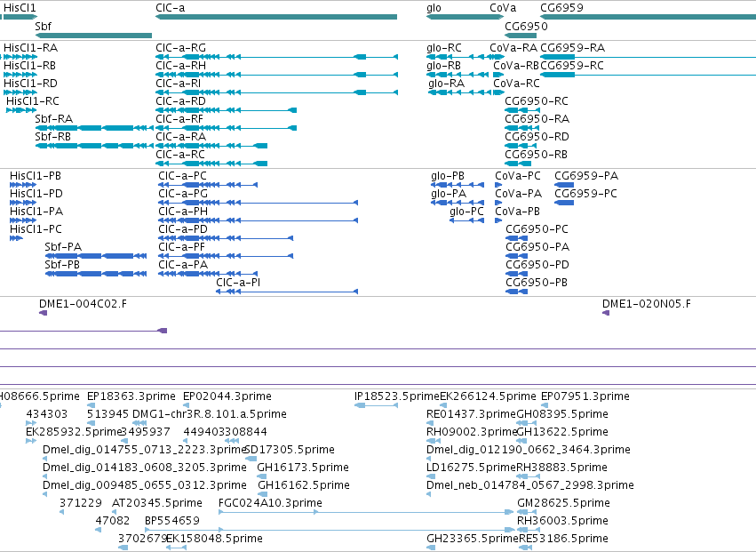Select EST SD17305.5prime
The image size is (756, 552).
pyautogui.click(x=290, y=450)
